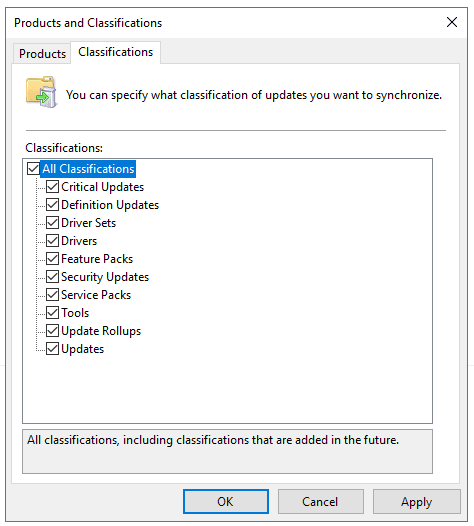Screen dimensions: 474x526
Task: Select the Classifications tab
Action: click(115, 52)
